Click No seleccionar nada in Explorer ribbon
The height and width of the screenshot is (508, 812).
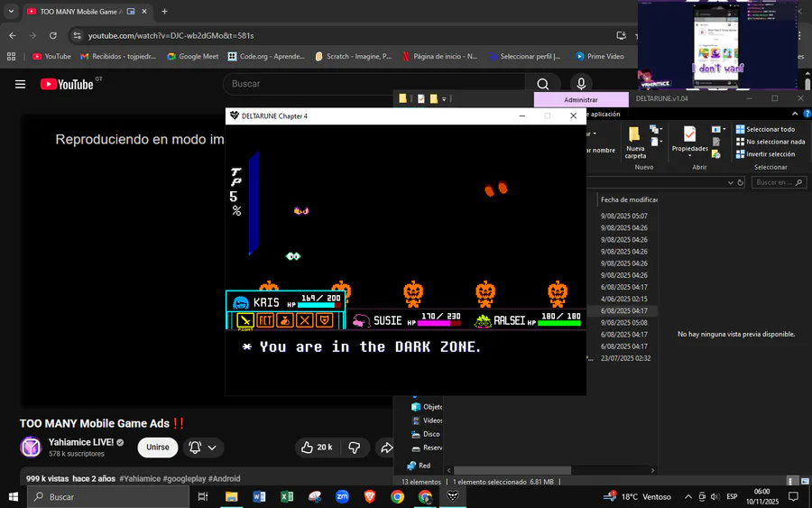pos(770,142)
